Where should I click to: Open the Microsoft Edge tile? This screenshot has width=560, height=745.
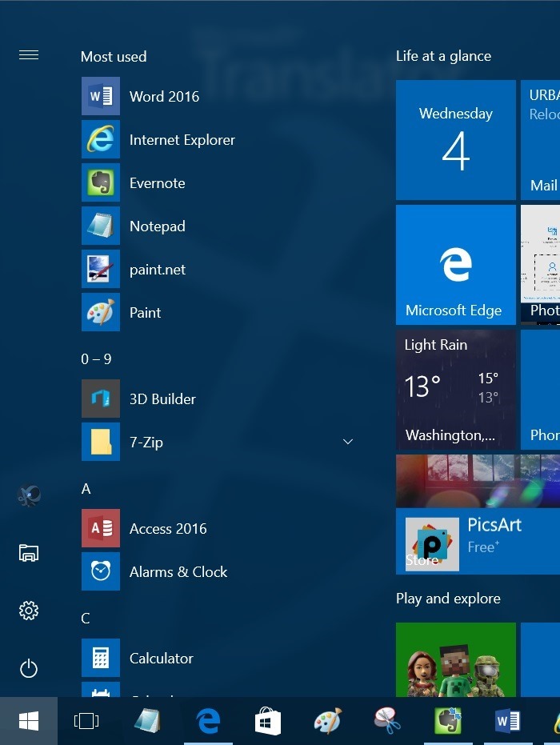click(x=456, y=265)
